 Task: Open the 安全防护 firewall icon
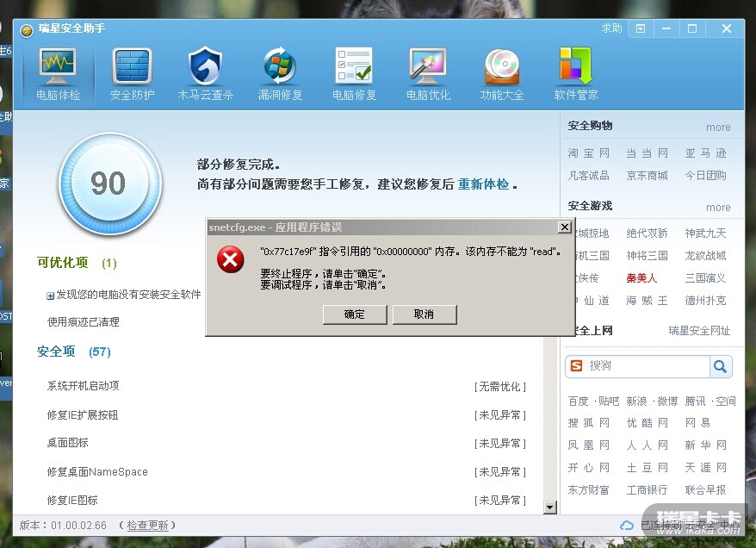click(132, 67)
